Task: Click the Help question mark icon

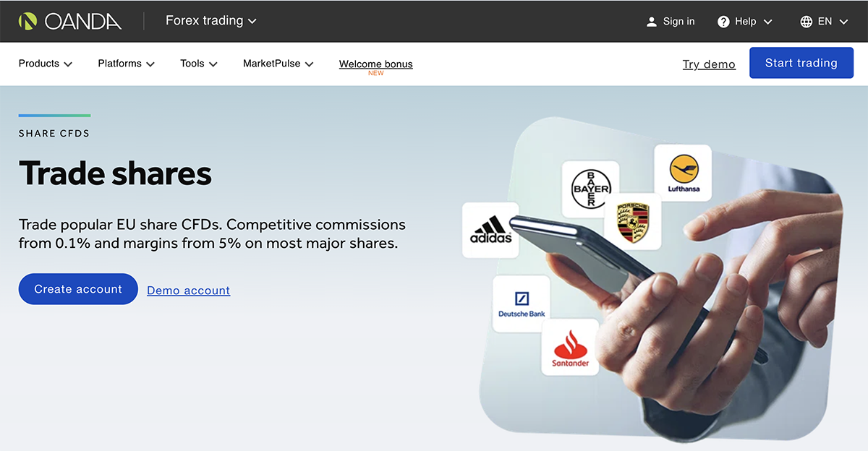Action: click(723, 22)
